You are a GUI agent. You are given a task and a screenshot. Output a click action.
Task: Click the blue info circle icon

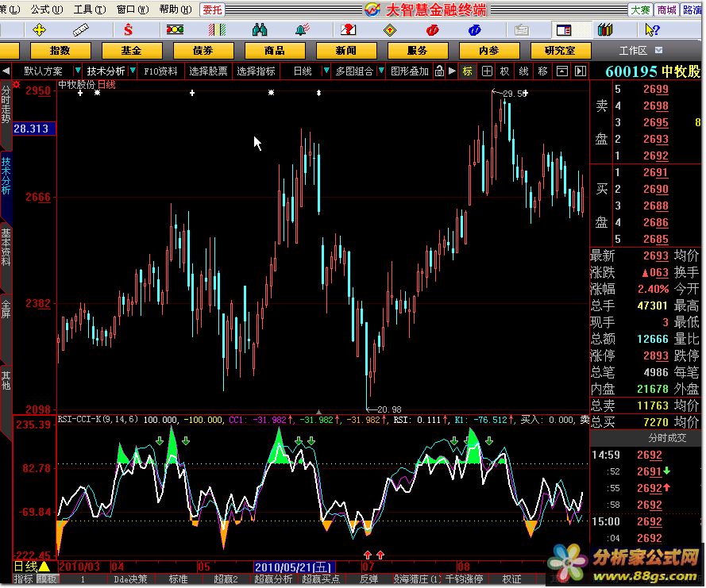point(475,30)
